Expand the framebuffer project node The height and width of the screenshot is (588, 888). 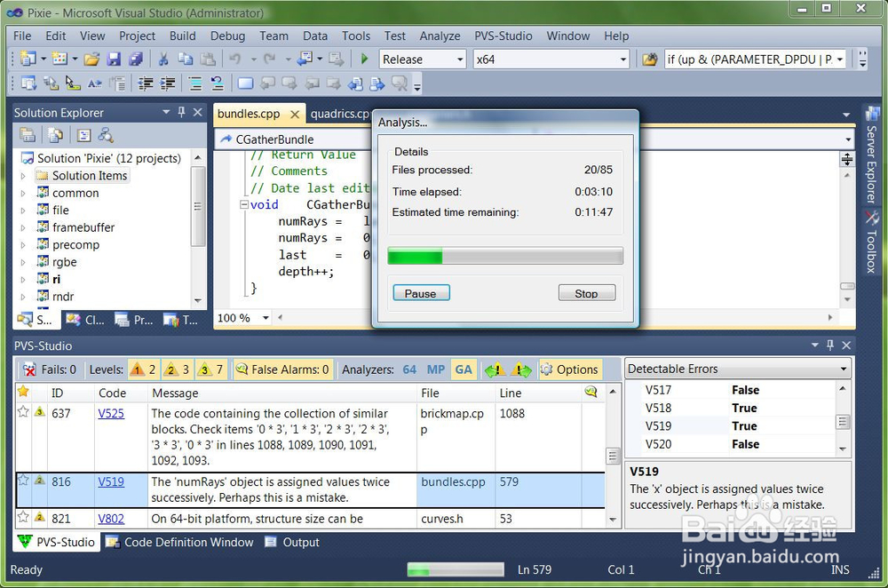tap(23, 228)
